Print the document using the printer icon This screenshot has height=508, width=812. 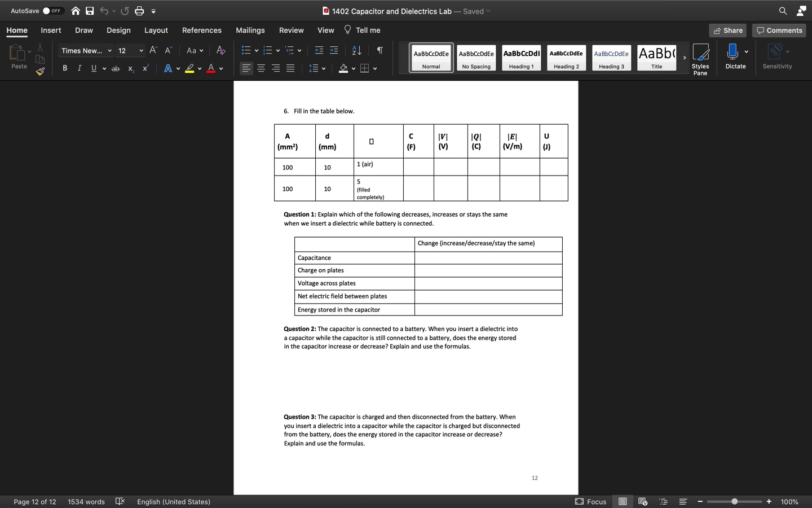pos(139,11)
